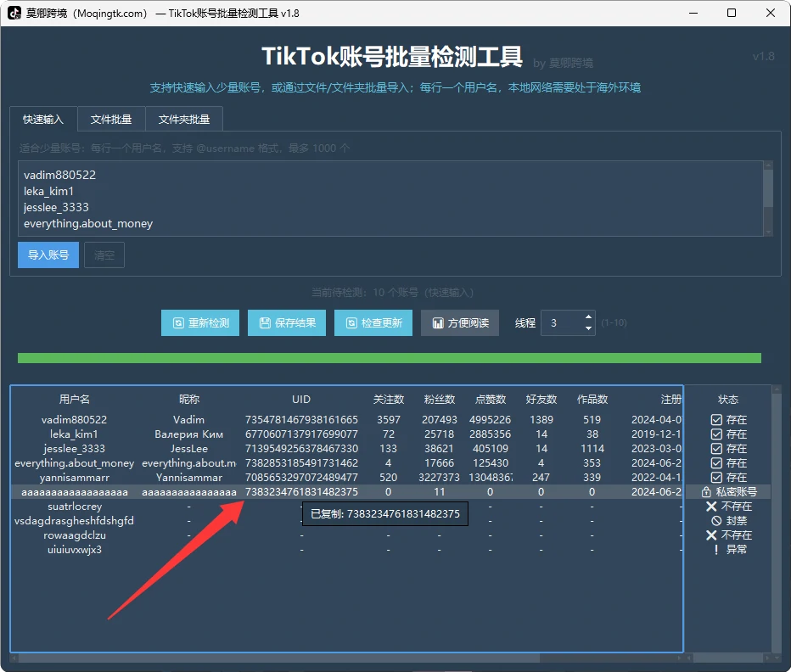Click the 粉丝数 column header

tap(440, 400)
